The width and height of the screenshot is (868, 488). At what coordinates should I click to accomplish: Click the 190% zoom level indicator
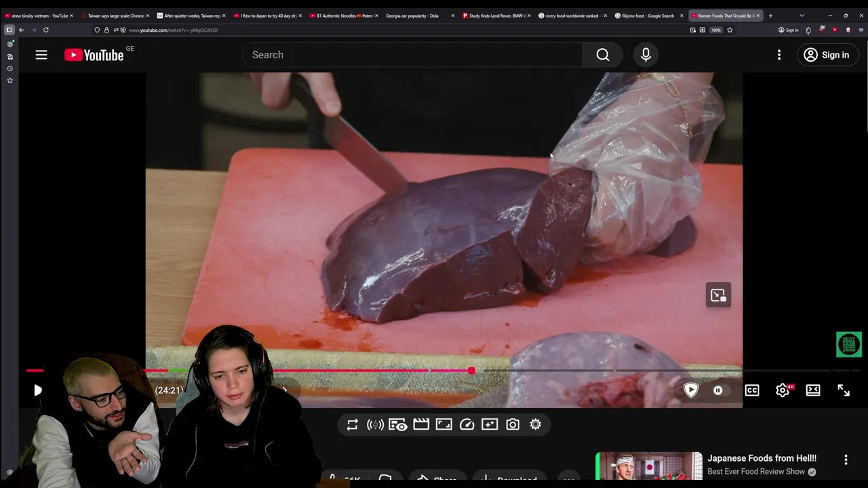click(x=716, y=30)
